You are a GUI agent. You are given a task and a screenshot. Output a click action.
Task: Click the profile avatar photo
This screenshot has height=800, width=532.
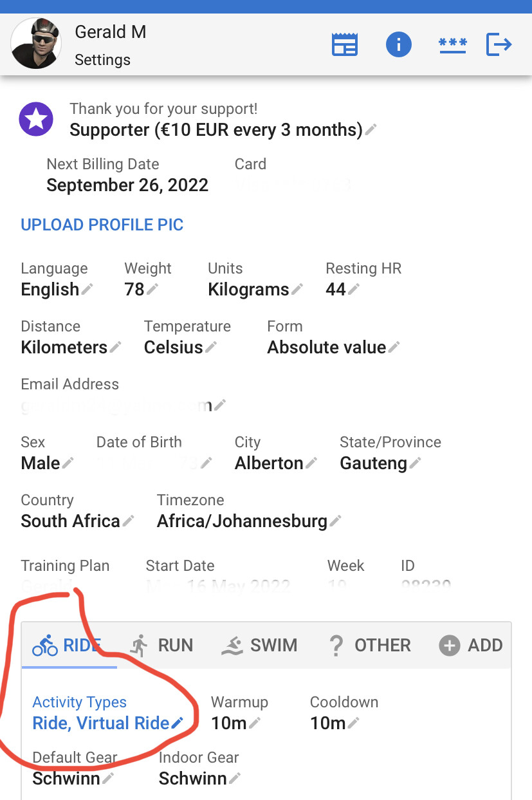36,42
